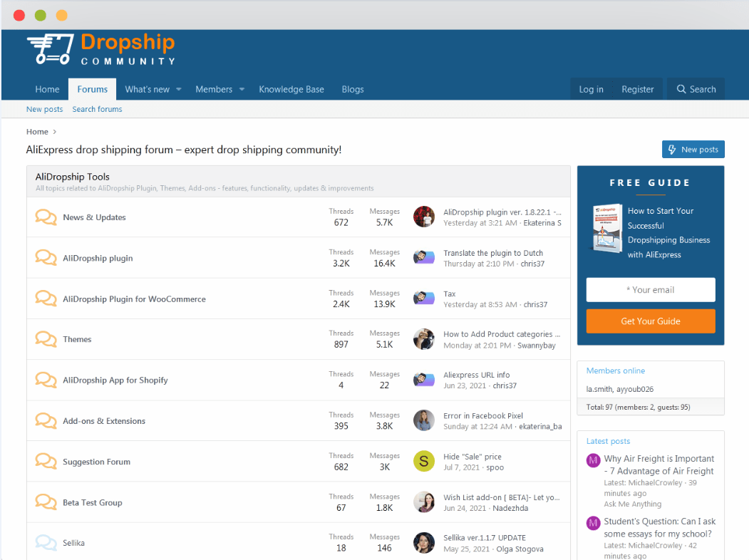
Task: Click member name la.smith
Action: pos(599,389)
